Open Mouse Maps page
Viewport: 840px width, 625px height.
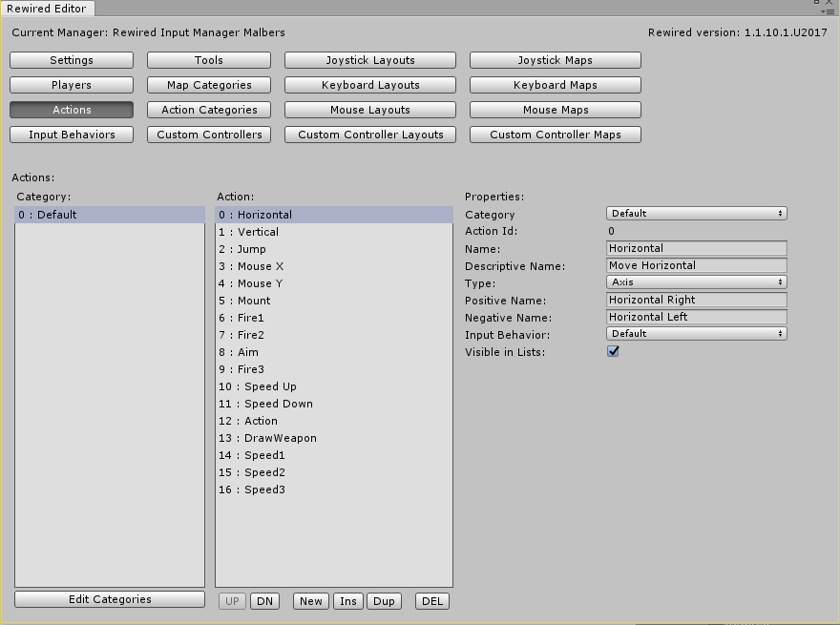(x=556, y=110)
